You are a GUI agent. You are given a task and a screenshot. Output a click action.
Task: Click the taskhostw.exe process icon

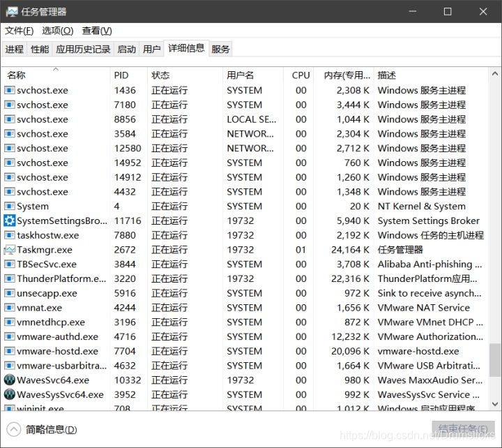(10, 235)
